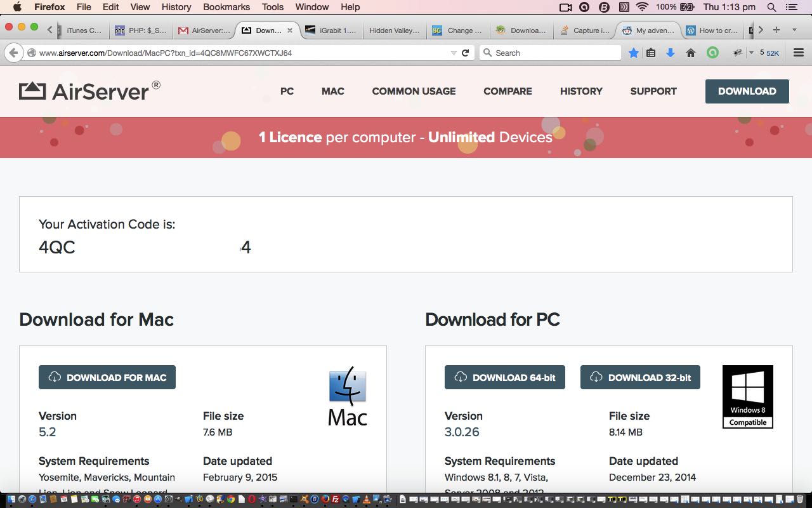
Task: Open the HISTORY page
Action: pyautogui.click(x=581, y=91)
